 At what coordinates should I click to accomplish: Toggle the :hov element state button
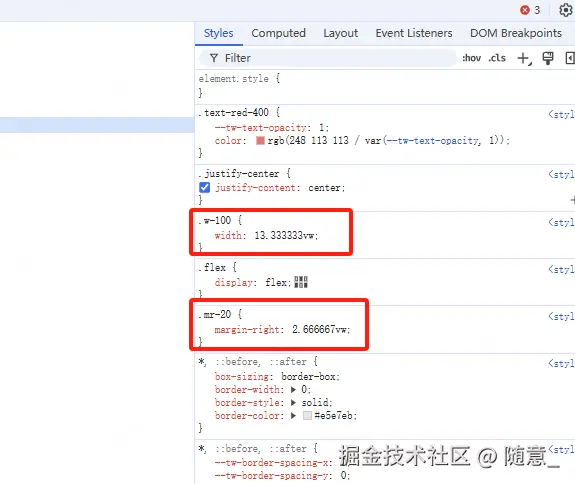coord(472,58)
